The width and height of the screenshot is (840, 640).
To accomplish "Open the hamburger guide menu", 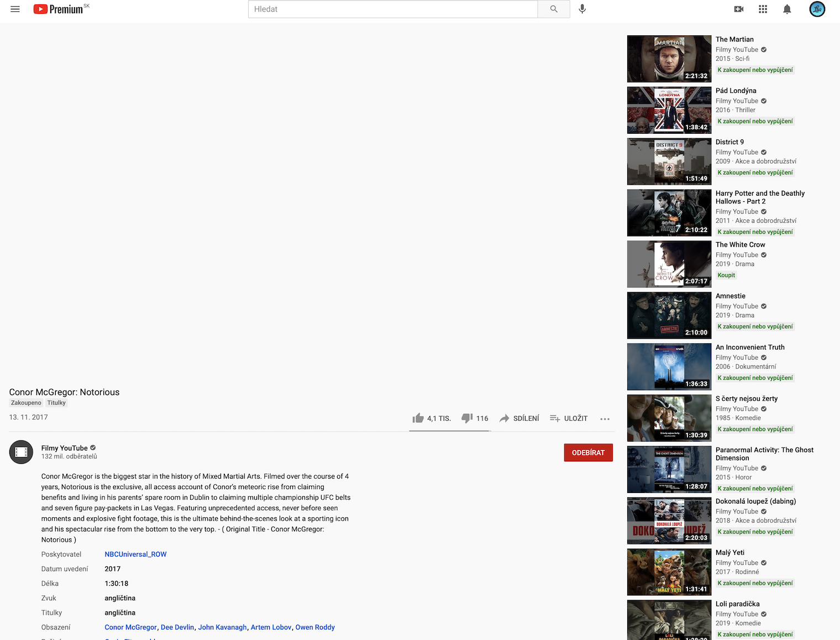I will pos(15,9).
